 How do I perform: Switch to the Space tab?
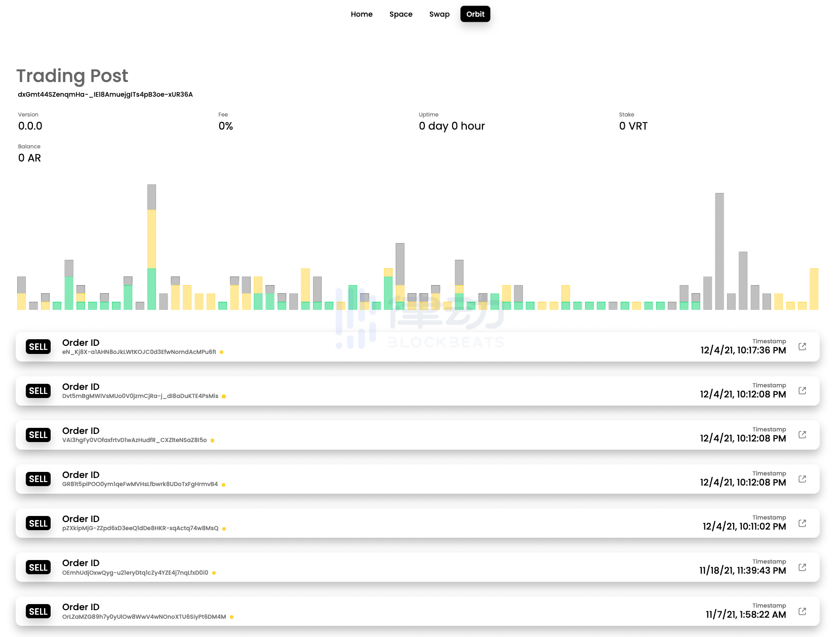point(401,14)
